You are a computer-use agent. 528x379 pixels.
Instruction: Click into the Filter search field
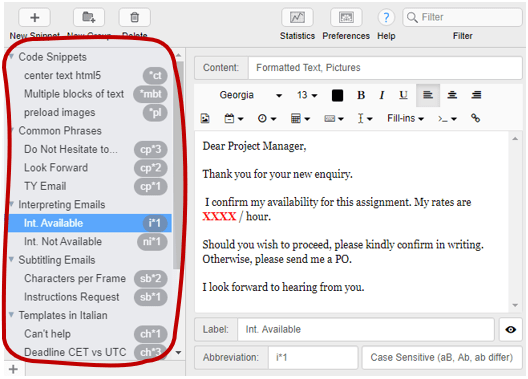[462, 17]
